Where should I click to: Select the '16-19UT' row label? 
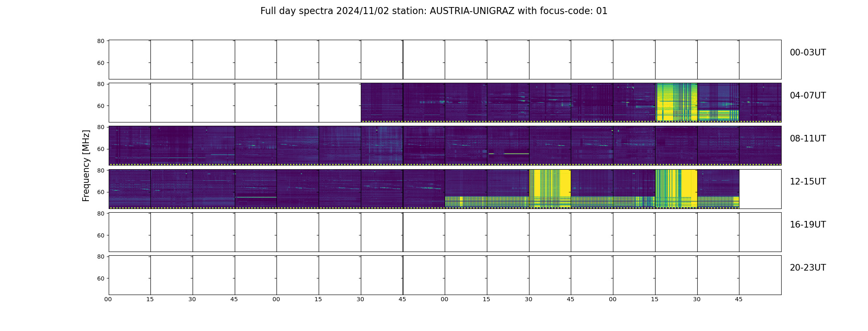coord(808,225)
